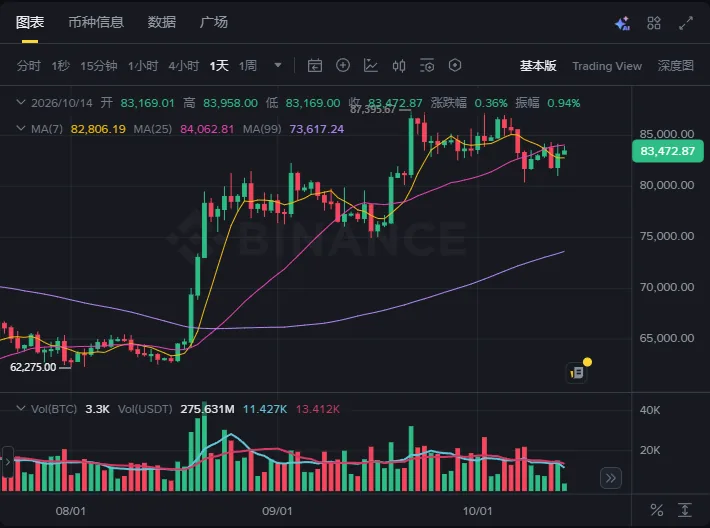
Task: Toggle percent scale icon
Action: (x=657, y=510)
